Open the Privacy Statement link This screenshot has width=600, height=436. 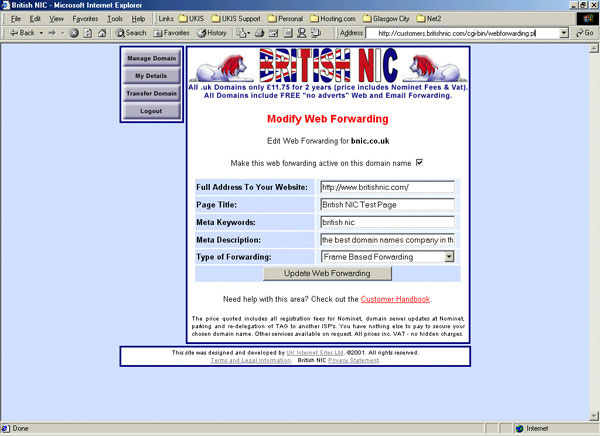(353, 361)
